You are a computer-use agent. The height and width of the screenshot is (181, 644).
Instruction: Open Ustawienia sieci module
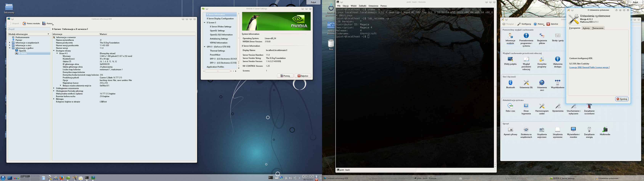tap(542, 86)
